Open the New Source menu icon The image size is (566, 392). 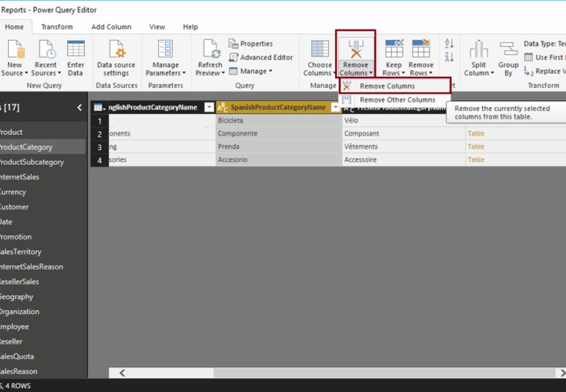(16, 49)
